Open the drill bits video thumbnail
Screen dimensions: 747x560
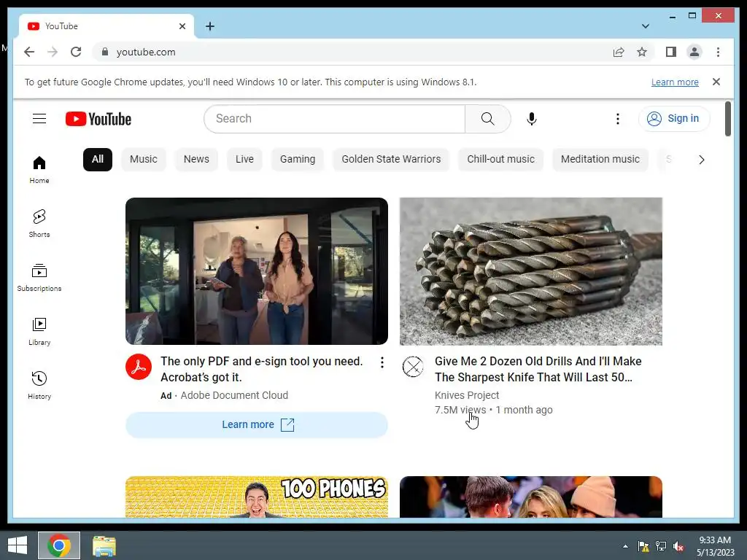(531, 271)
